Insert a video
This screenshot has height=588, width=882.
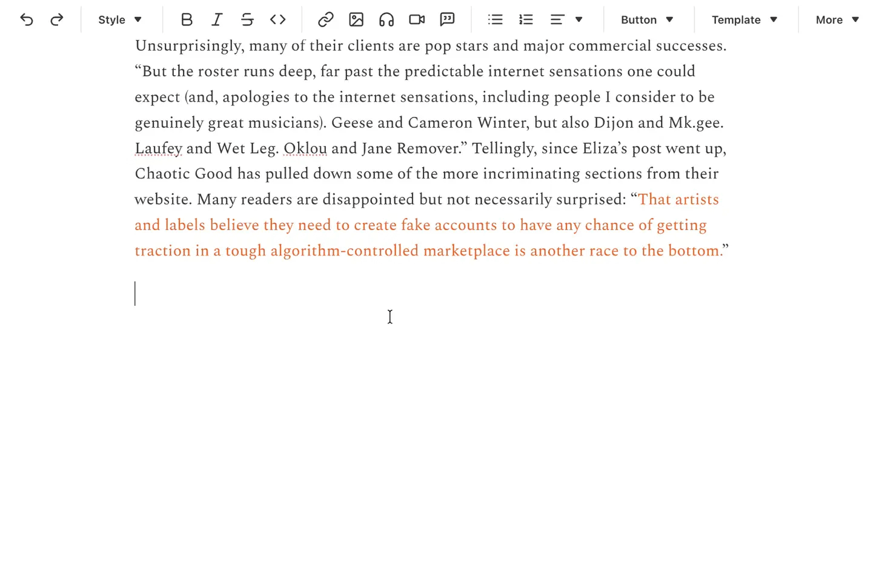tap(417, 20)
